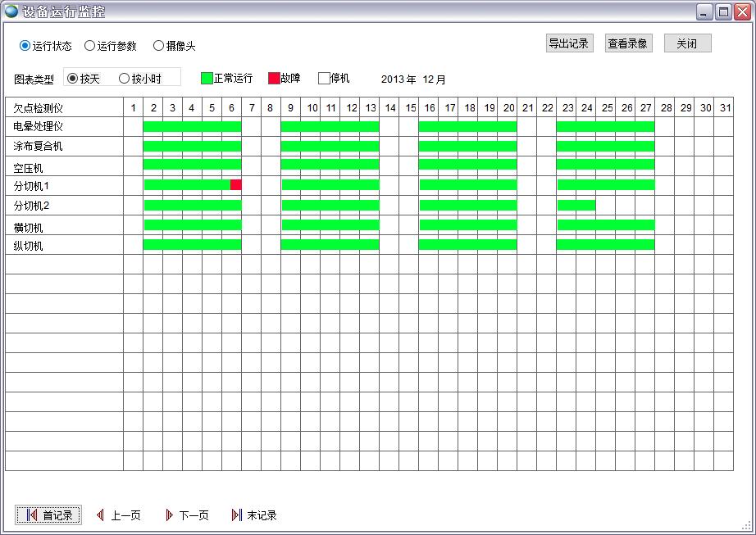
Task: Choose 按天 chart type
Action: pos(73,79)
